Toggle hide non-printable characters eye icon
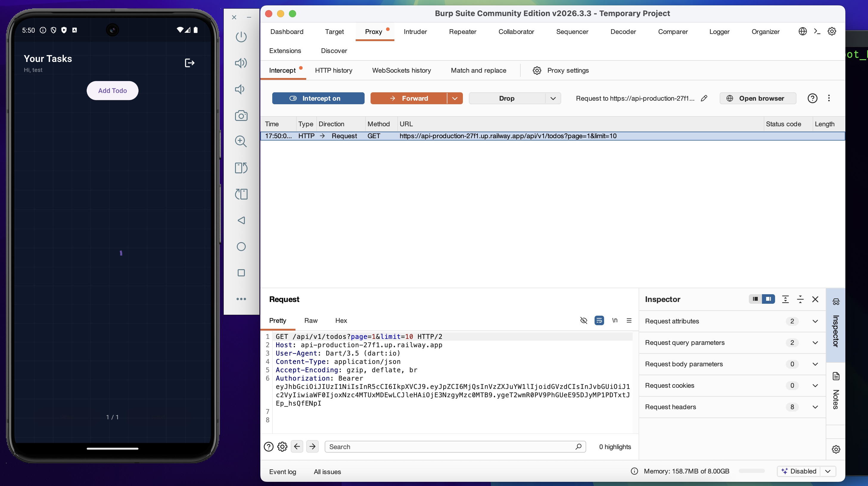Screen dimensions: 868x486 [x=584, y=320]
